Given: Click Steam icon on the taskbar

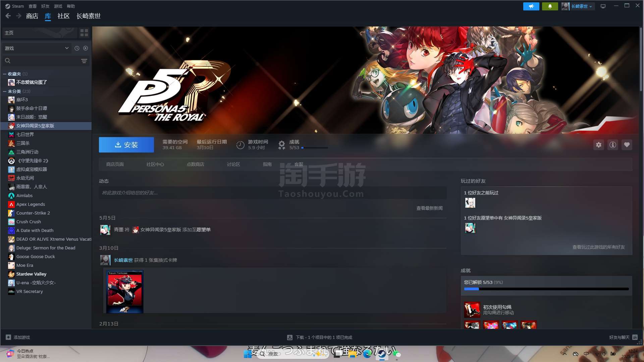Looking at the screenshot, I should click(x=382, y=354).
